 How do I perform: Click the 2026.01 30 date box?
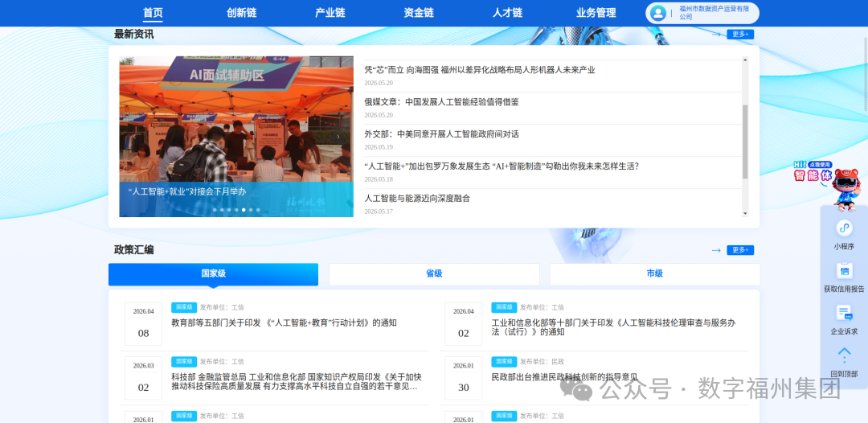pyautogui.click(x=464, y=378)
